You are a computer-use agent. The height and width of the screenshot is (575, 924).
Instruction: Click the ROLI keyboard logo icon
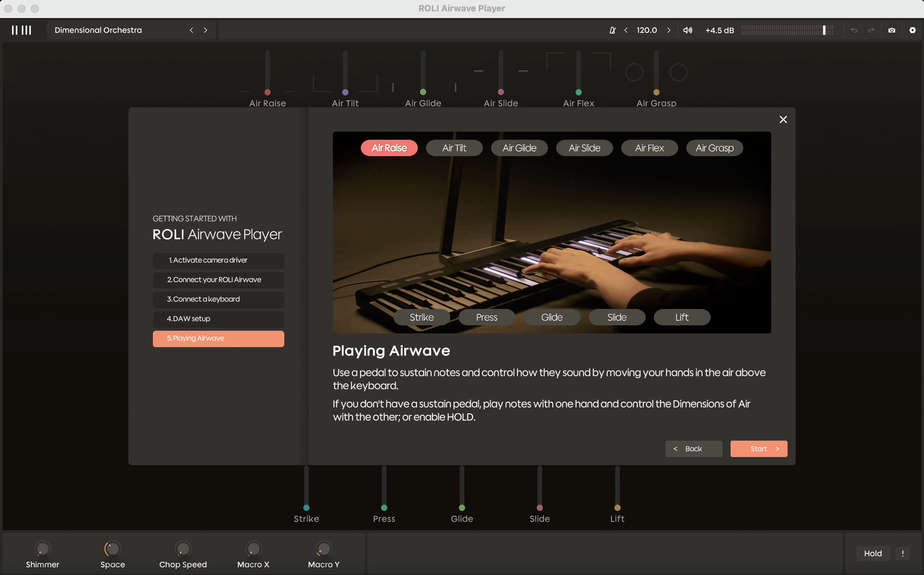coord(21,30)
